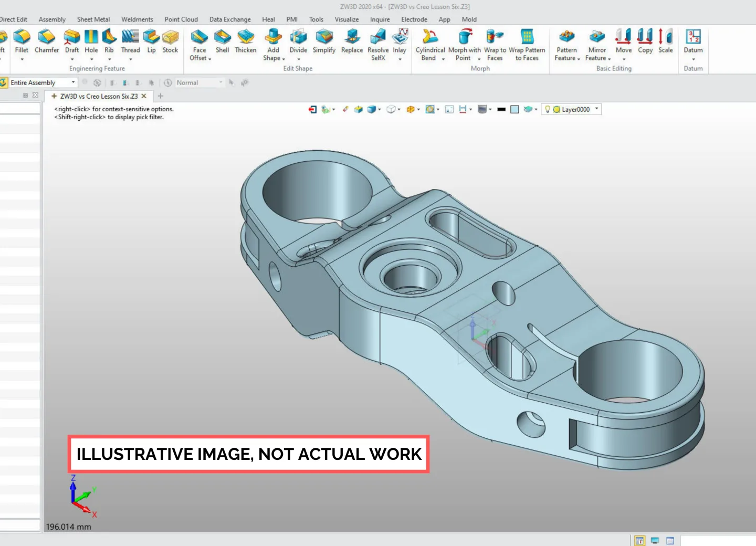This screenshot has width=756, height=546.
Task: Use the Shell tool
Action: pos(223,41)
